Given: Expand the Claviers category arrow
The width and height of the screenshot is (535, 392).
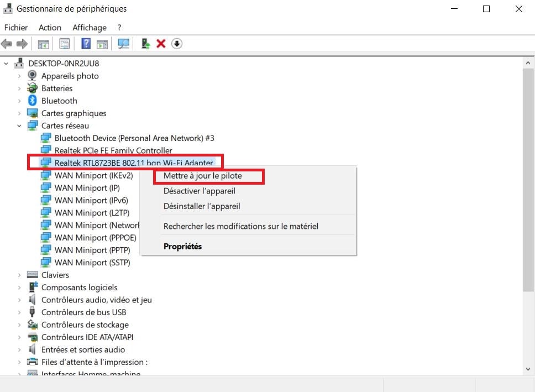Looking at the screenshot, I should 19,275.
